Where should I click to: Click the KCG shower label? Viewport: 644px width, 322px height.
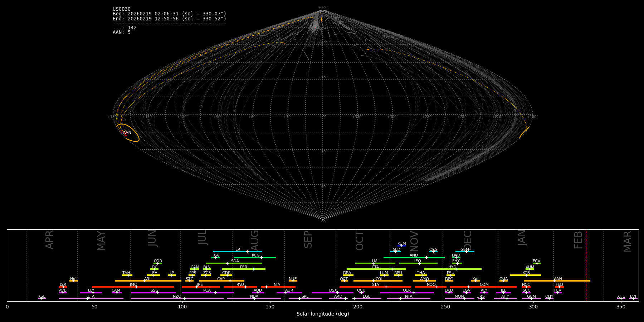(256, 255)
